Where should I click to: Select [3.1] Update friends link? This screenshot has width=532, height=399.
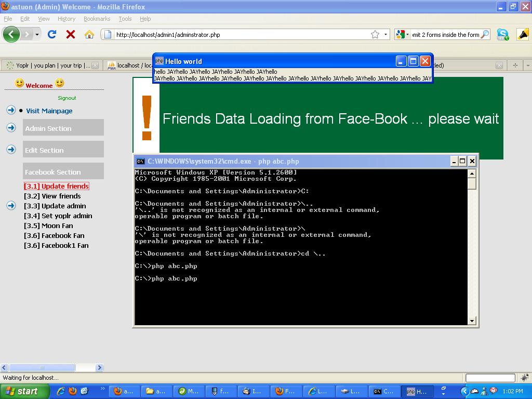[56, 187]
